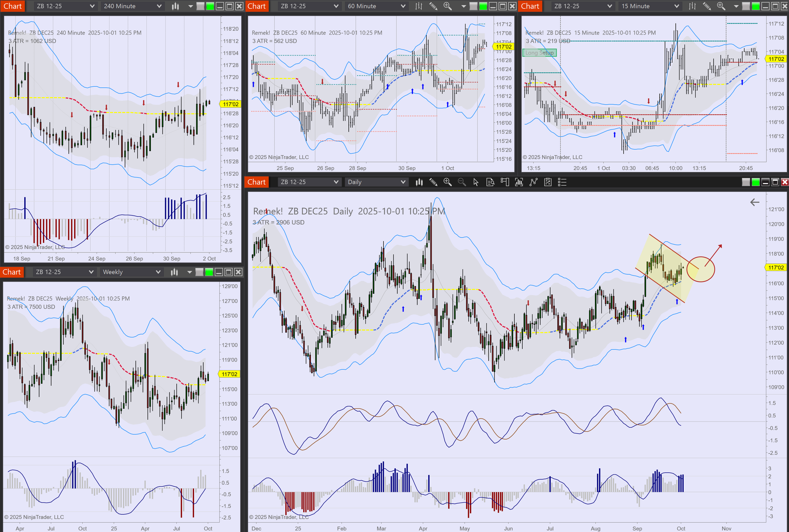
Task: Open bar style menu in Daily chart
Action: click(419, 182)
